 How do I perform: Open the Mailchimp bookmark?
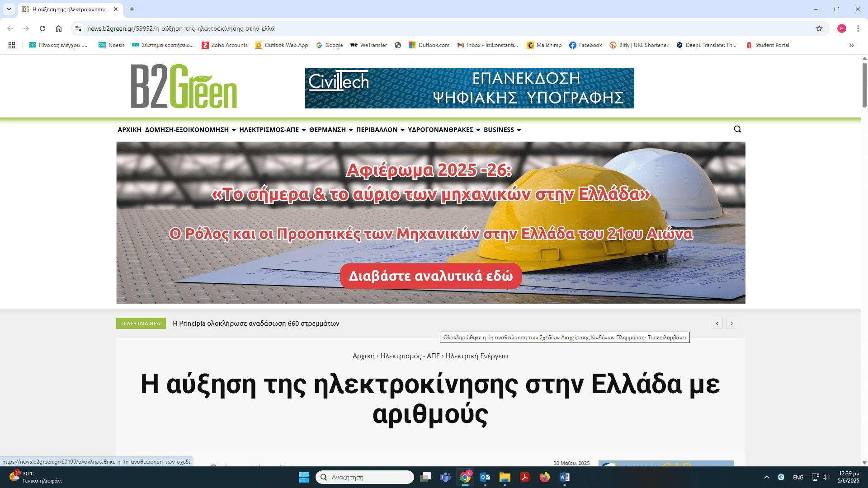(x=544, y=45)
